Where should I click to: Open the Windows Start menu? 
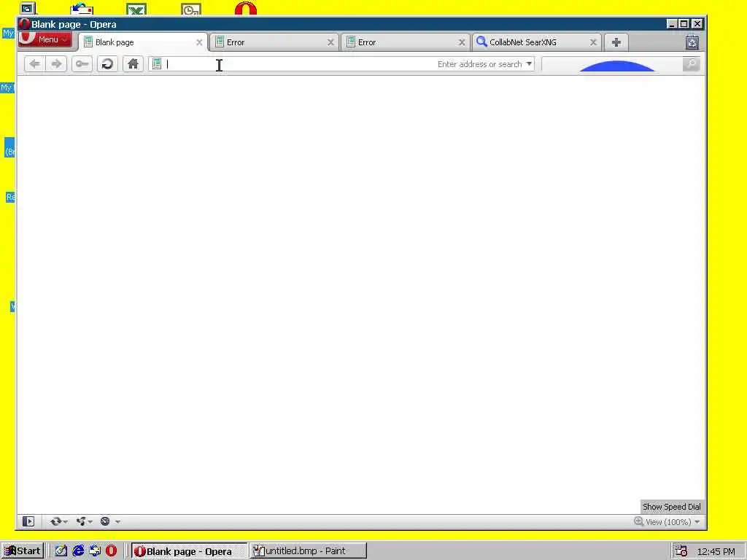tap(23, 551)
